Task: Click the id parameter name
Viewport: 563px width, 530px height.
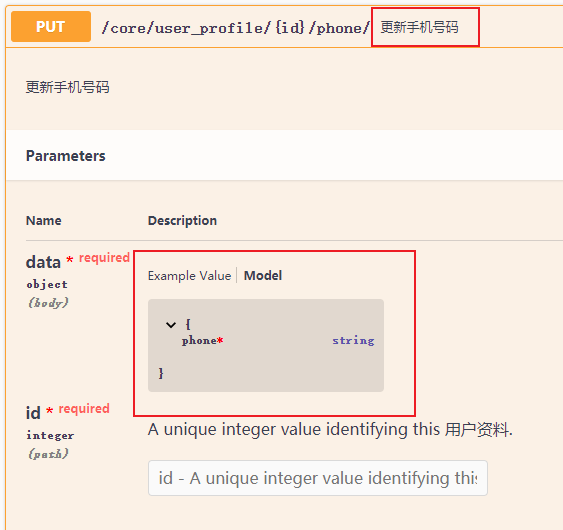Action: [33, 413]
